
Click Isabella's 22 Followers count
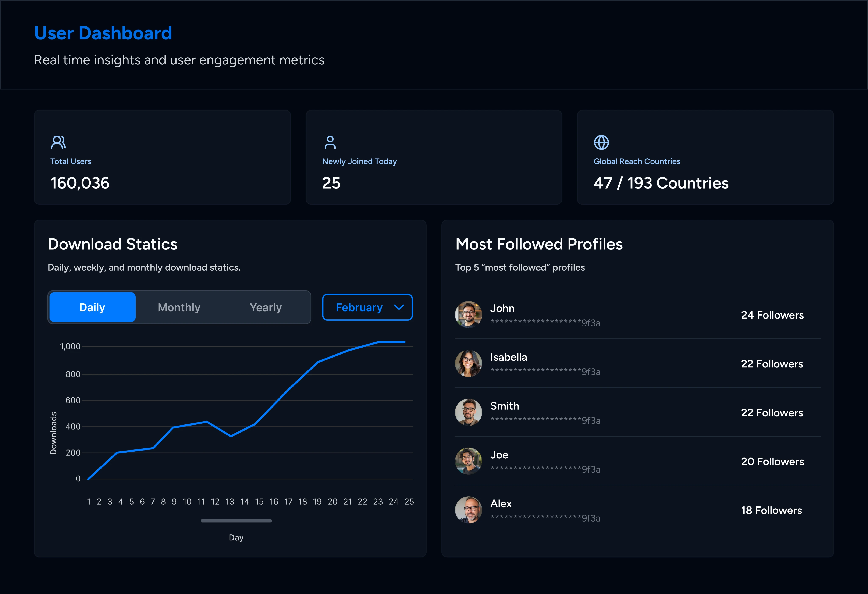(772, 364)
